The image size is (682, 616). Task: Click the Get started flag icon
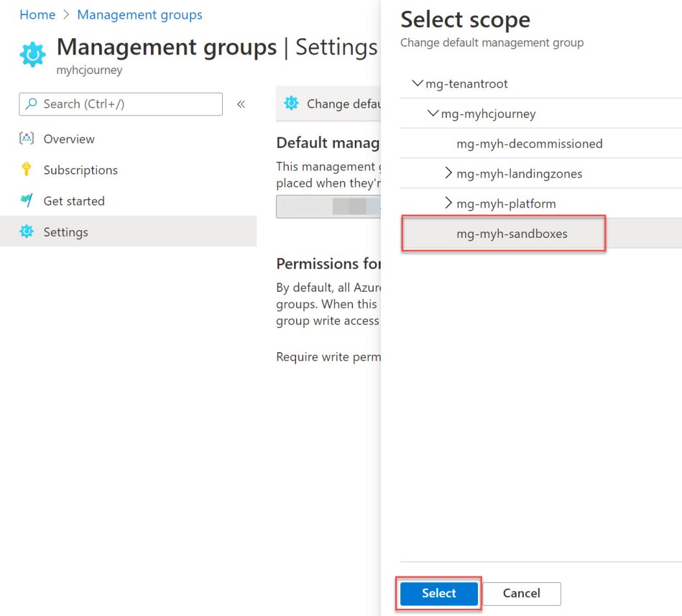coord(27,201)
